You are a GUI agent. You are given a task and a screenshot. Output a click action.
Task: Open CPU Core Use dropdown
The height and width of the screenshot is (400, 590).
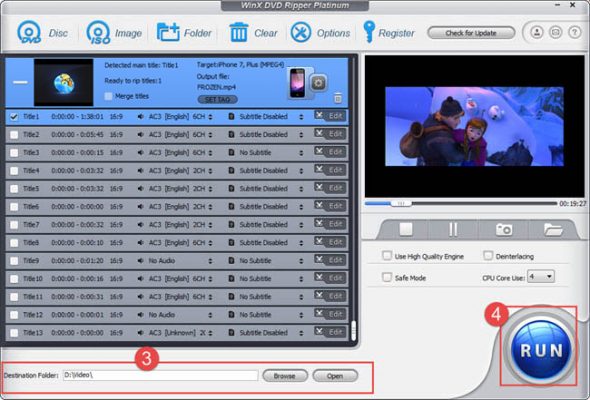click(541, 277)
